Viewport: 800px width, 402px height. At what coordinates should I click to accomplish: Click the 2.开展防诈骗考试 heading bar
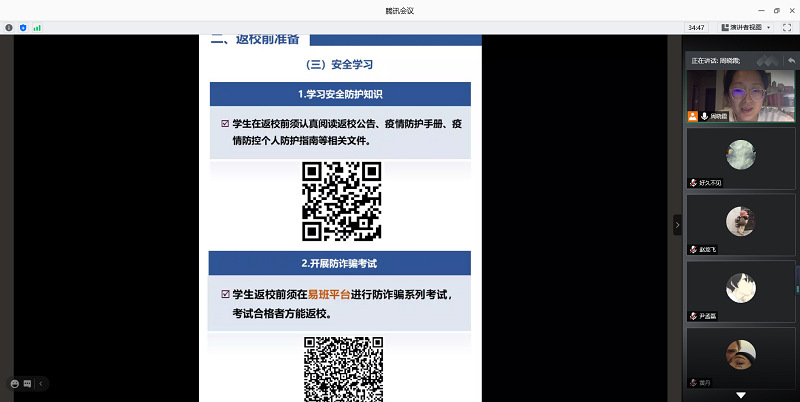[339, 263]
